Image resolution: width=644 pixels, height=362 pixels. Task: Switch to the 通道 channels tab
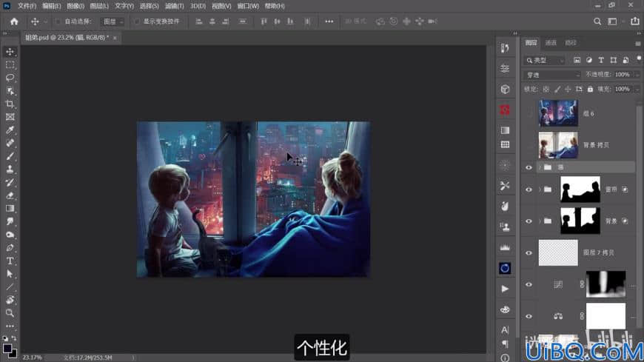coord(551,43)
